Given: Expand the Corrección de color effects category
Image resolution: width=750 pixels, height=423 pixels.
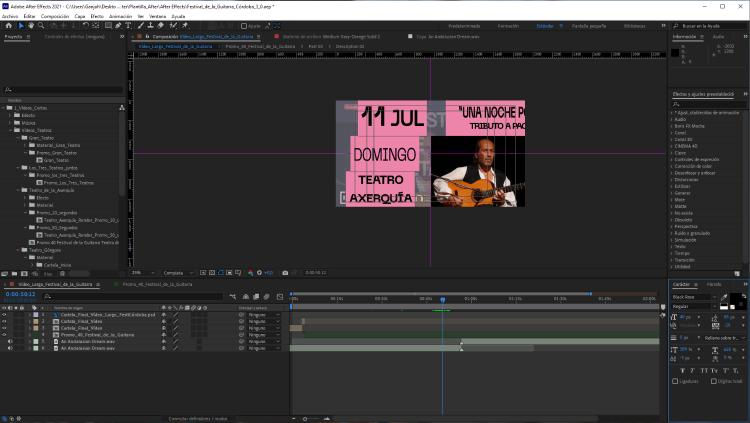Looking at the screenshot, I should (672, 166).
